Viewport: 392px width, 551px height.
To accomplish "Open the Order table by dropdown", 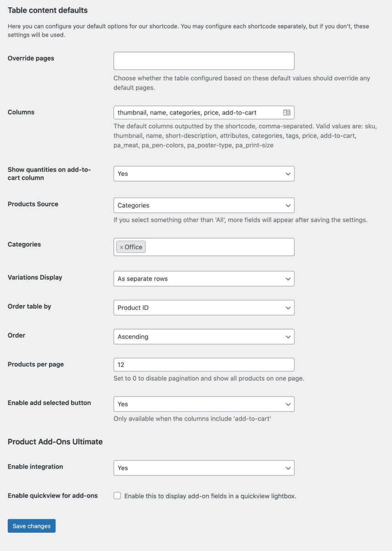I will [204, 308].
